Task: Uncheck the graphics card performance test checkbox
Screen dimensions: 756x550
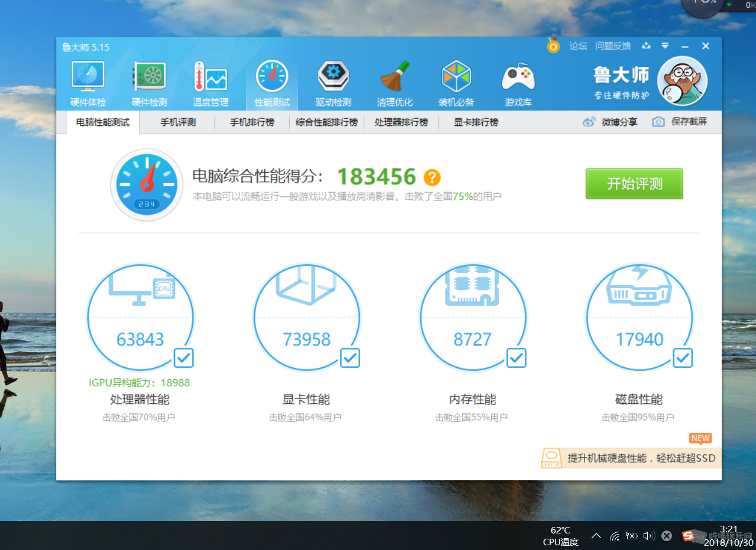Action: 350,357
